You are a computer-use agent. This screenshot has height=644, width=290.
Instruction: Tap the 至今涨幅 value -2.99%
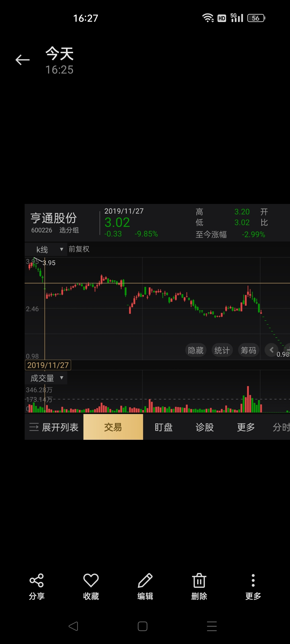pyautogui.click(x=253, y=235)
